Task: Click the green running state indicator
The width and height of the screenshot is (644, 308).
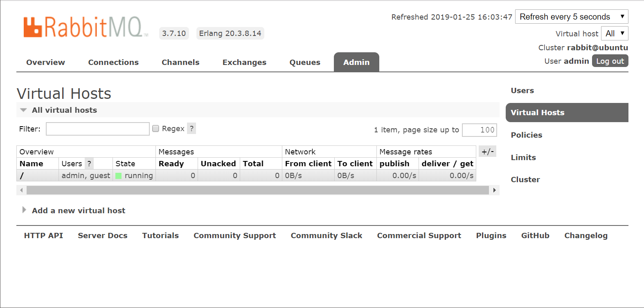Action: [119, 176]
